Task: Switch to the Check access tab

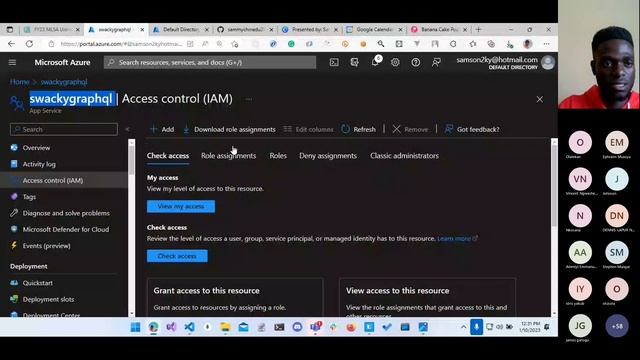Action: 168,156
